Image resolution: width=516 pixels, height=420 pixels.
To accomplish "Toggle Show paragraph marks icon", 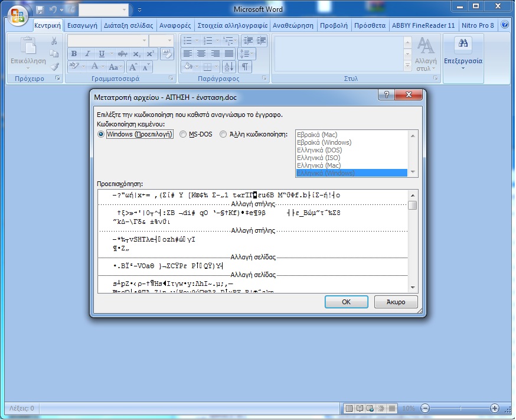I will pos(245,67).
